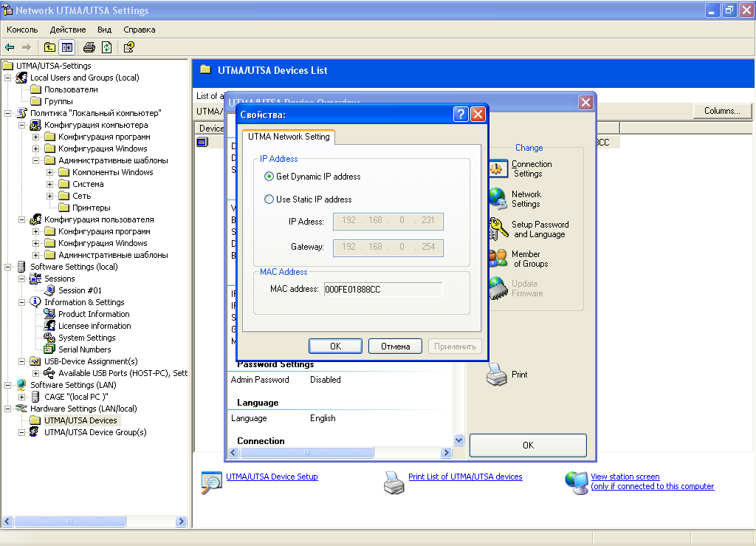
Task: Click the View station screen monitor icon
Action: coord(577,482)
